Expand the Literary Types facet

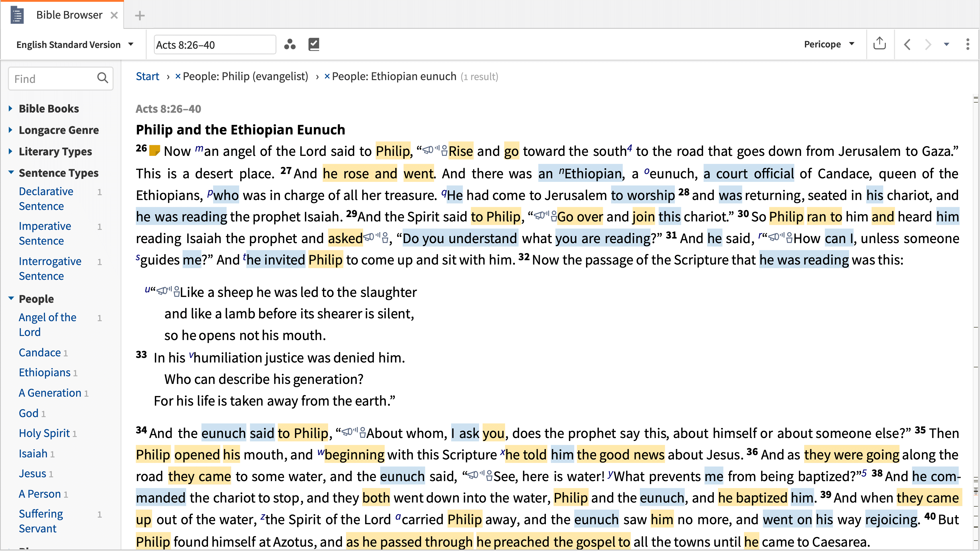click(11, 151)
